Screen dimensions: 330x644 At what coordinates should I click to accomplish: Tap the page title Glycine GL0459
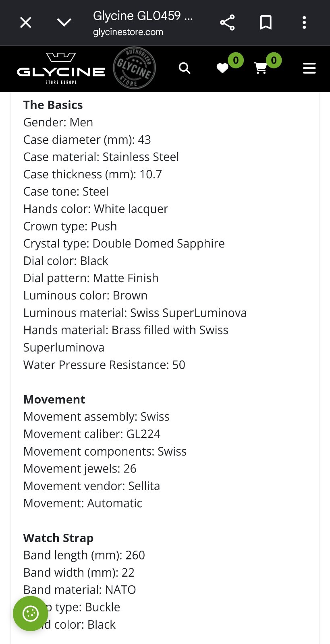[x=143, y=16]
